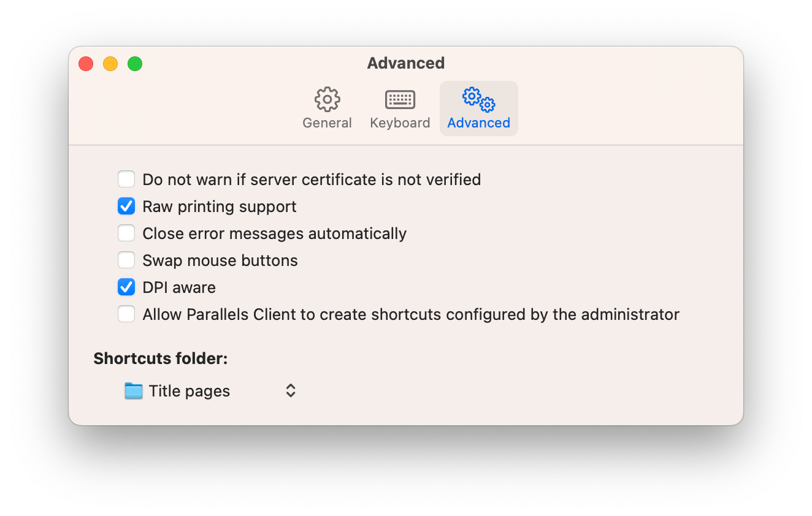Enable Close error messages automatically
The width and height of the screenshot is (812, 516).
pyautogui.click(x=126, y=233)
